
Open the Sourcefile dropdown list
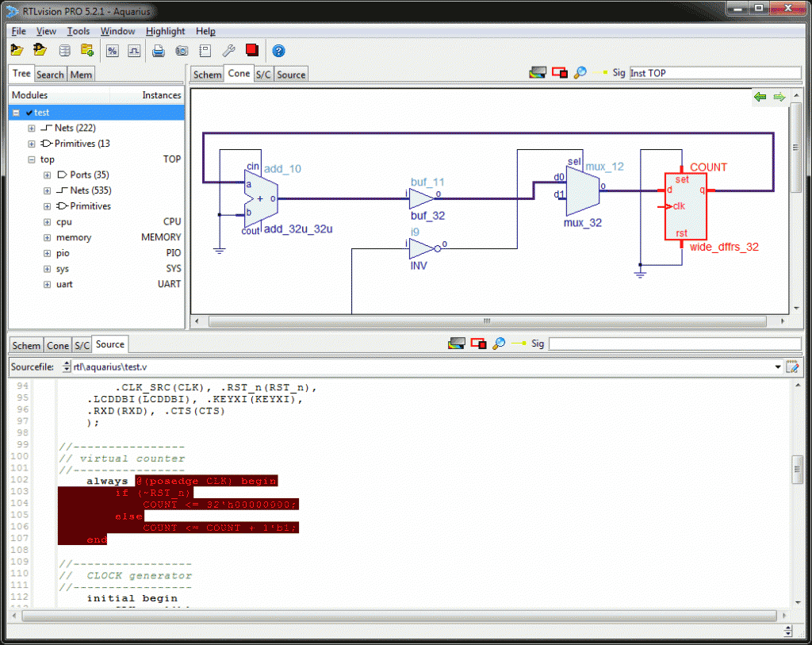778,367
